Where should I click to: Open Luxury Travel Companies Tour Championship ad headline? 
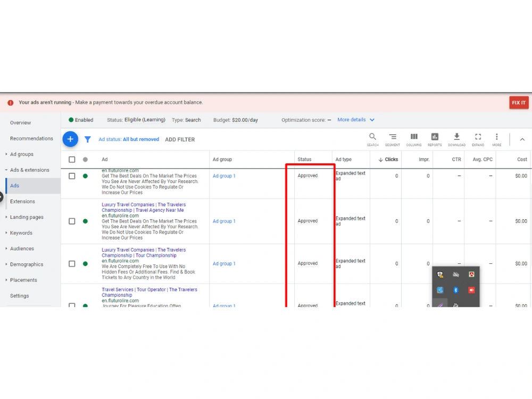pyautogui.click(x=144, y=252)
